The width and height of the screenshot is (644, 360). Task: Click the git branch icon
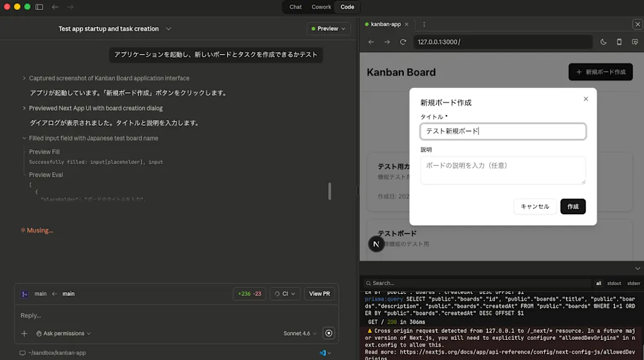(x=25, y=294)
